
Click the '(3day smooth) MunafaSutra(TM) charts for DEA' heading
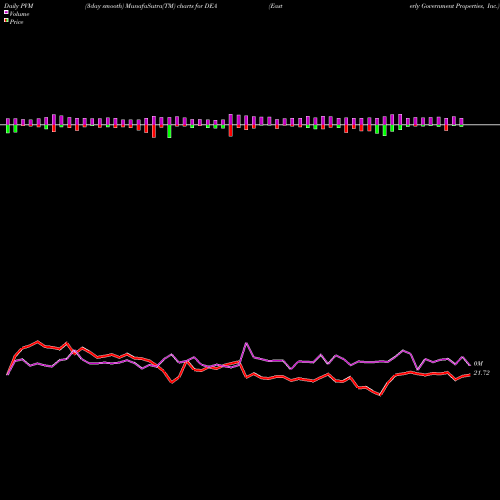click(x=151, y=6)
